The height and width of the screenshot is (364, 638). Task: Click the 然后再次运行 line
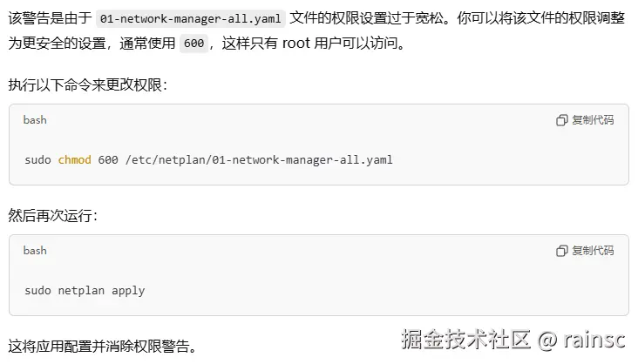53,216
